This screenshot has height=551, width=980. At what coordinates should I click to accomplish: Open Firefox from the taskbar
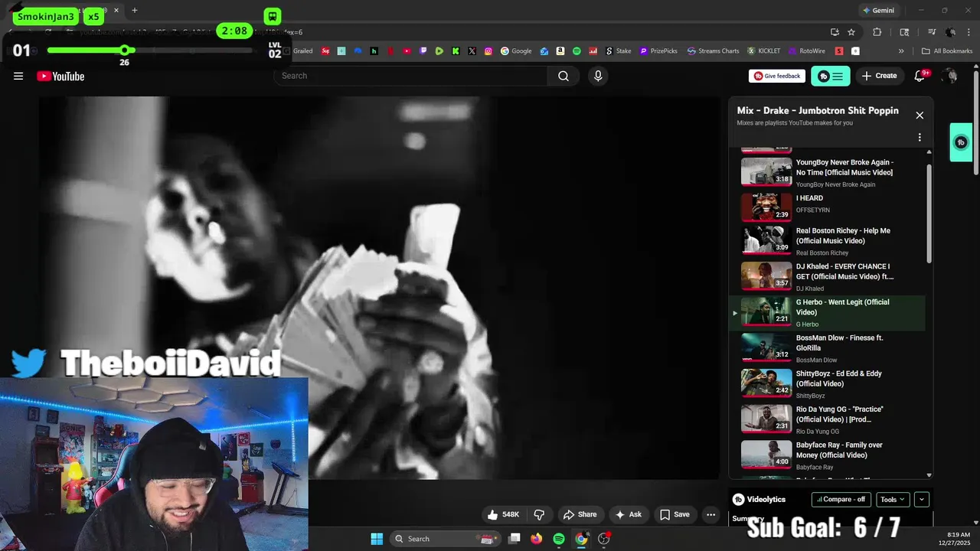click(x=536, y=539)
